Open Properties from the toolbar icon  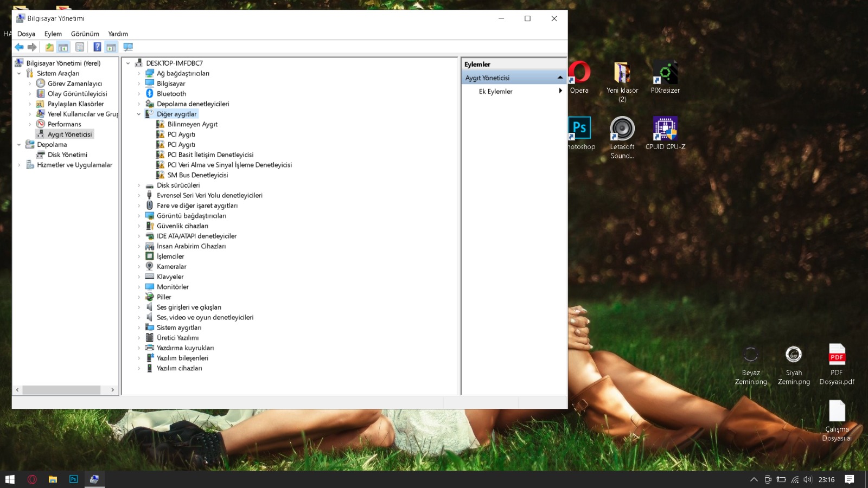[80, 47]
